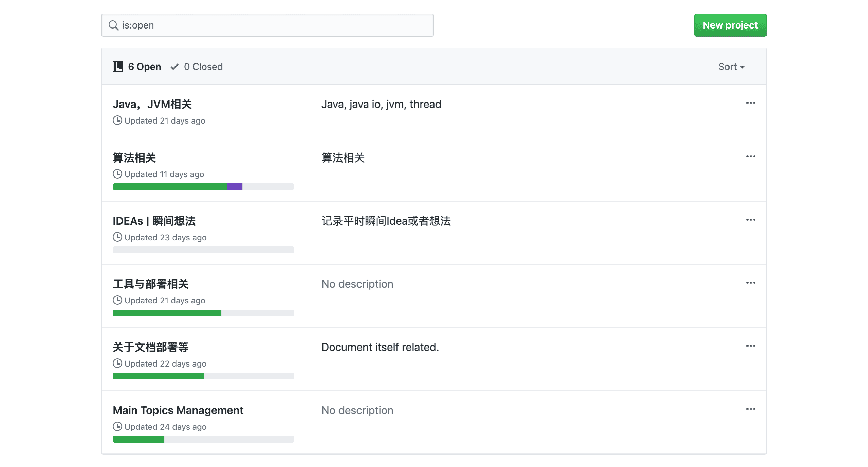Switch to 0 Closed projects
Viewport: 868px width, 467px height.
coord(203,67)
